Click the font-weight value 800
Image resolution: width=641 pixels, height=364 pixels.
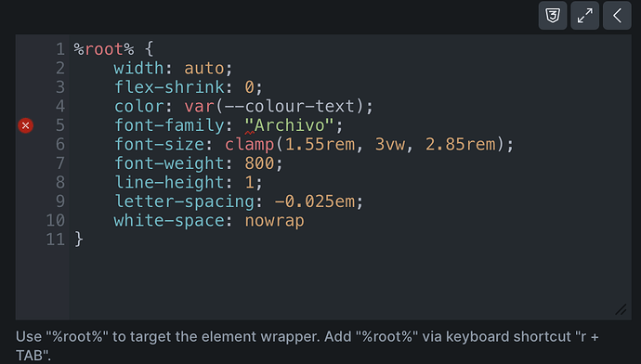(259, 163)
